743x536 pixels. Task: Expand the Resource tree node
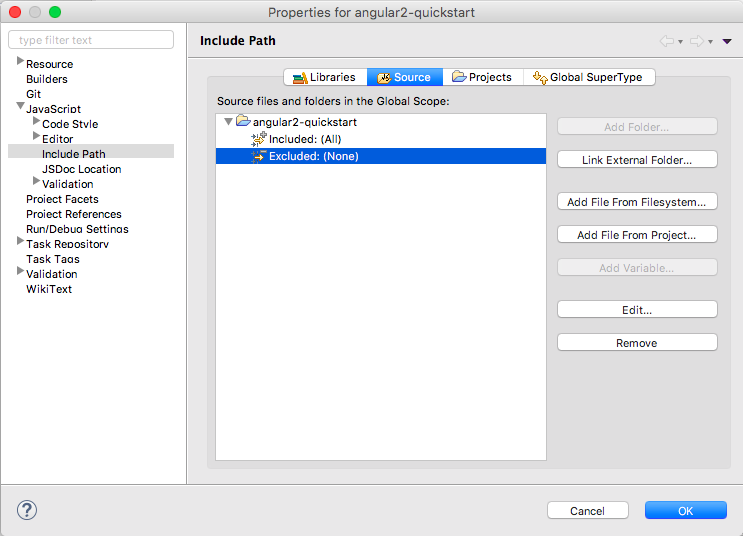(x=20, y=63)
